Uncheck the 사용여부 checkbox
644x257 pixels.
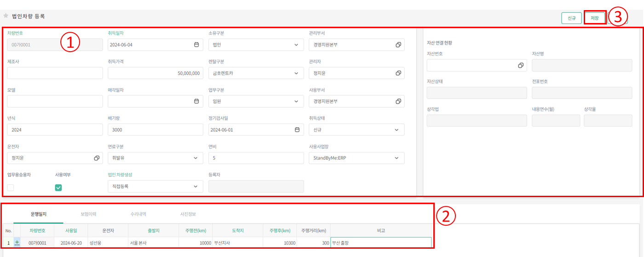tap(58, 187)
